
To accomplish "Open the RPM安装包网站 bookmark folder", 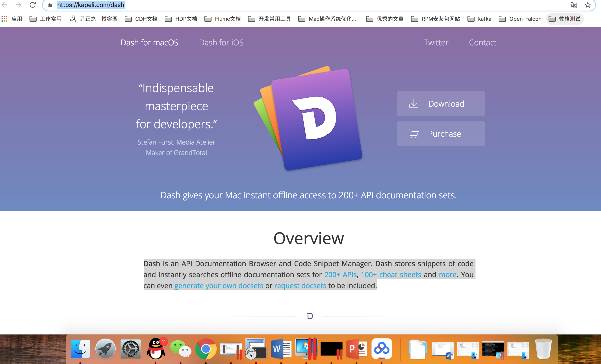I will pos(435,19).
